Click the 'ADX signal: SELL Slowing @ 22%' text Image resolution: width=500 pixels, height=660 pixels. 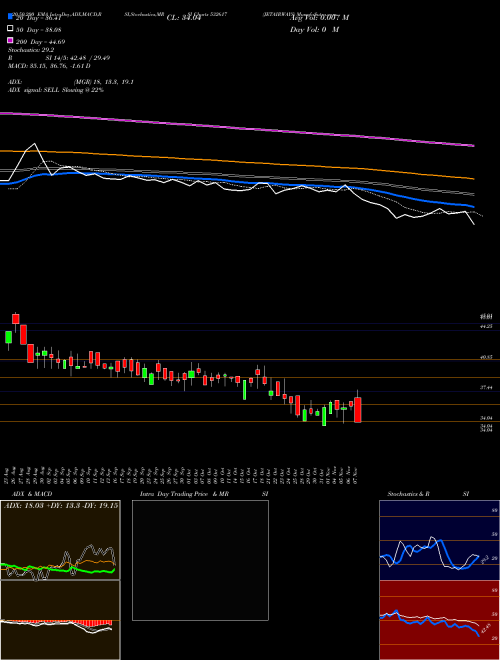(56, 90)
